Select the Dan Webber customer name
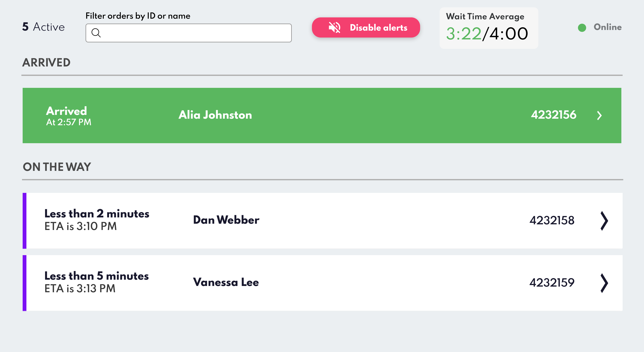The width and height of the screenshot is (644, 352). coord(226,220)
